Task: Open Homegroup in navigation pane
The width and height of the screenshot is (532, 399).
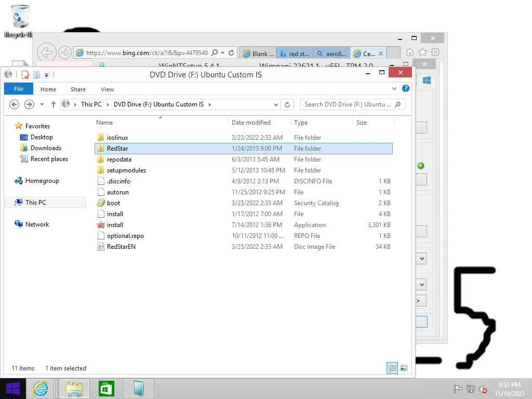Action: (42, 181)
